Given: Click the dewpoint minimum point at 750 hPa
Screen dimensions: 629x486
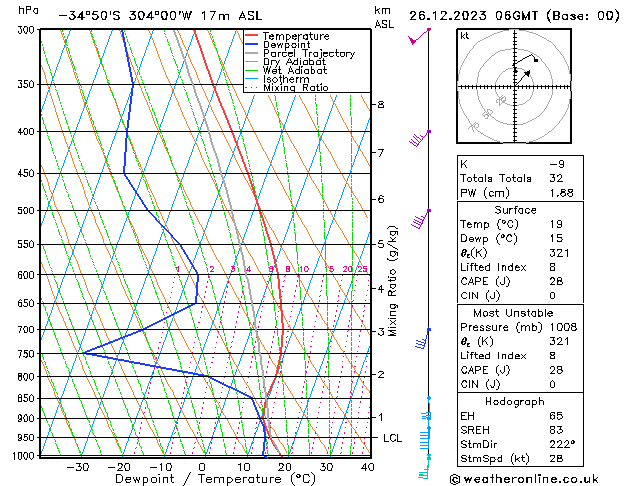Looking at the screenshot, I should pos(83,353).
